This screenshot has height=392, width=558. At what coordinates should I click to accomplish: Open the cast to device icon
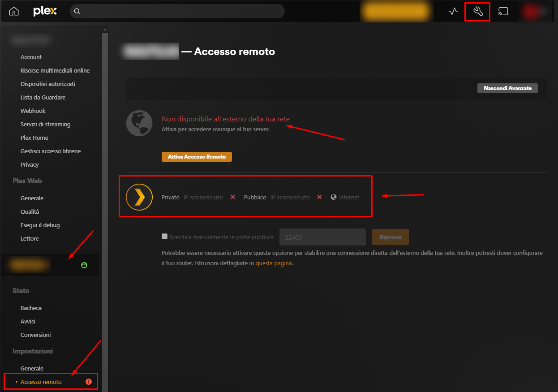click(x=503, y=12)
